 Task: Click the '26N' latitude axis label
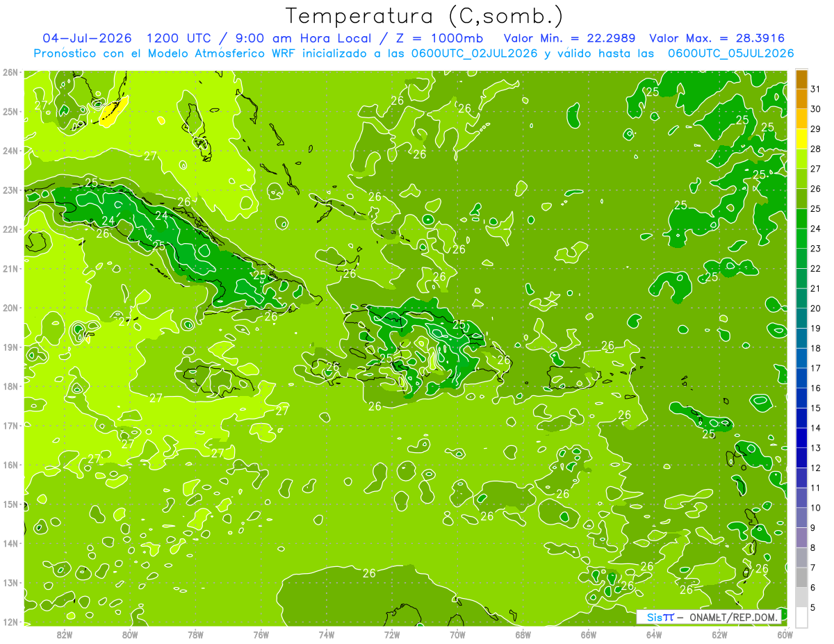pyautogui.click(x=10, y=72)
